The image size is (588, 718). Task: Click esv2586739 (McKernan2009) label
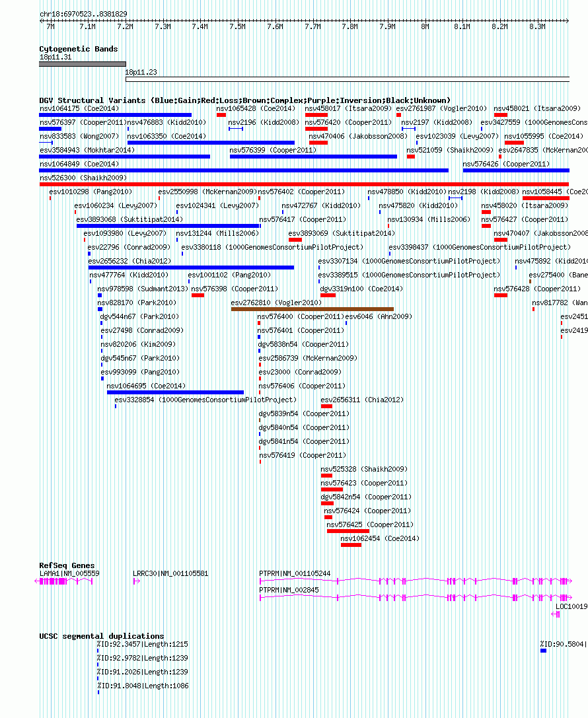click(308, 358)
